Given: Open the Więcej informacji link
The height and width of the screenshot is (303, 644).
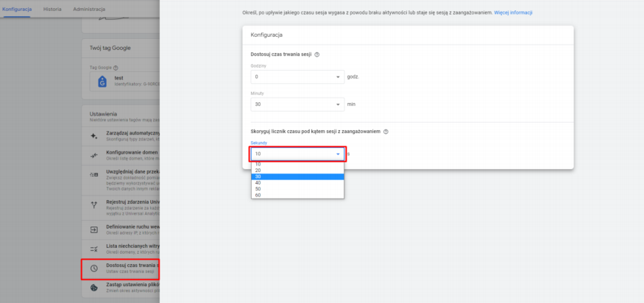Looking at the screenshot, I should click(514, 13).
